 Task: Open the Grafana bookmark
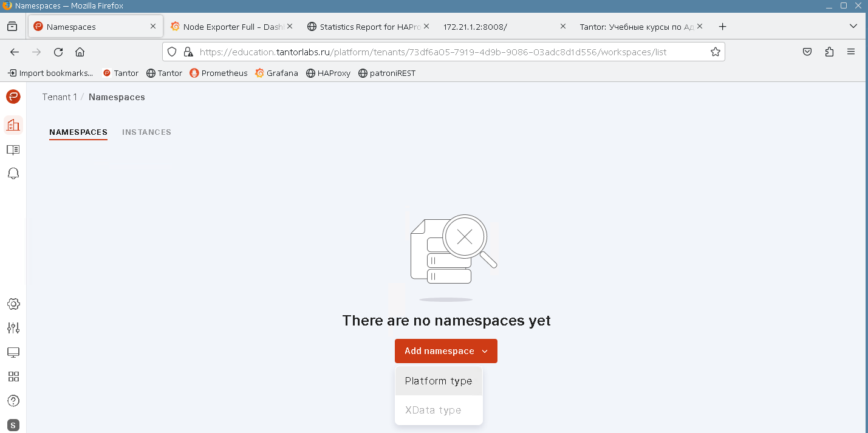pyautogui.click(x=276, y=73)
